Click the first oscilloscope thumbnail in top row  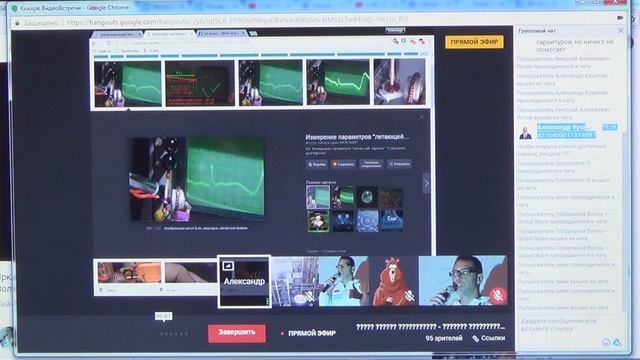128,84
